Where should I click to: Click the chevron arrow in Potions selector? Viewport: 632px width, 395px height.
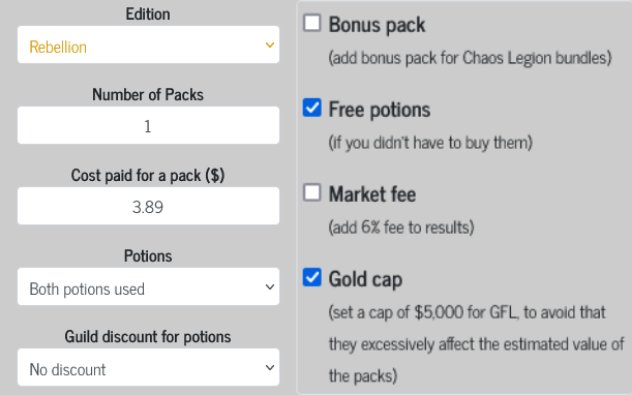coord(270,287)
